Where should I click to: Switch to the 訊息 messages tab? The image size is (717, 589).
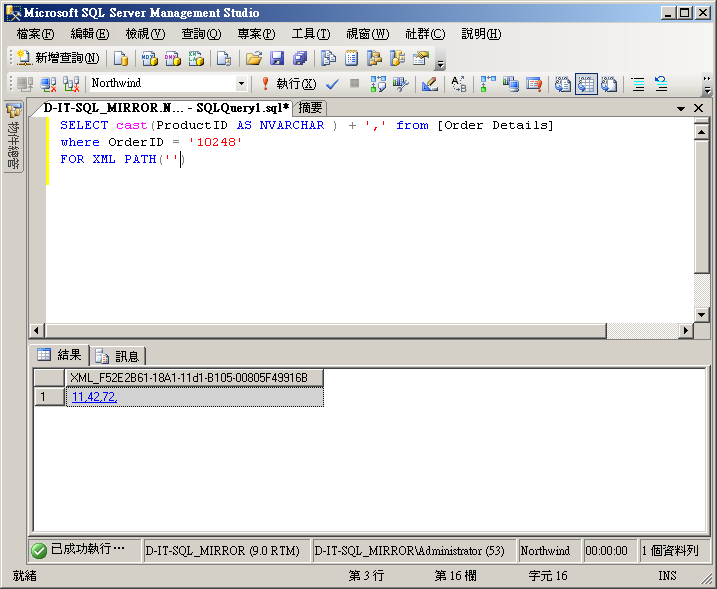point(118,356)
